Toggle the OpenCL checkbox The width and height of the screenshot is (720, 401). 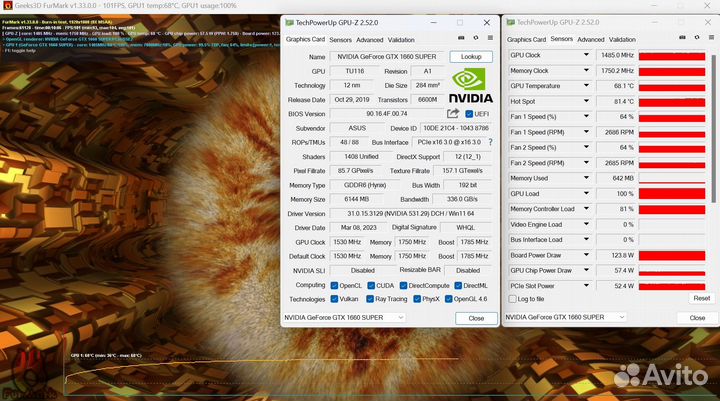(x=334, y=286)
